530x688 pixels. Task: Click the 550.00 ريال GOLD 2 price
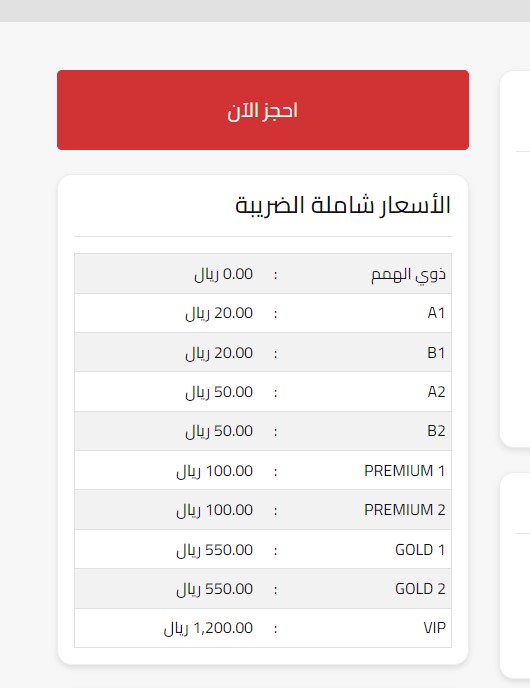tap(215, 589)
